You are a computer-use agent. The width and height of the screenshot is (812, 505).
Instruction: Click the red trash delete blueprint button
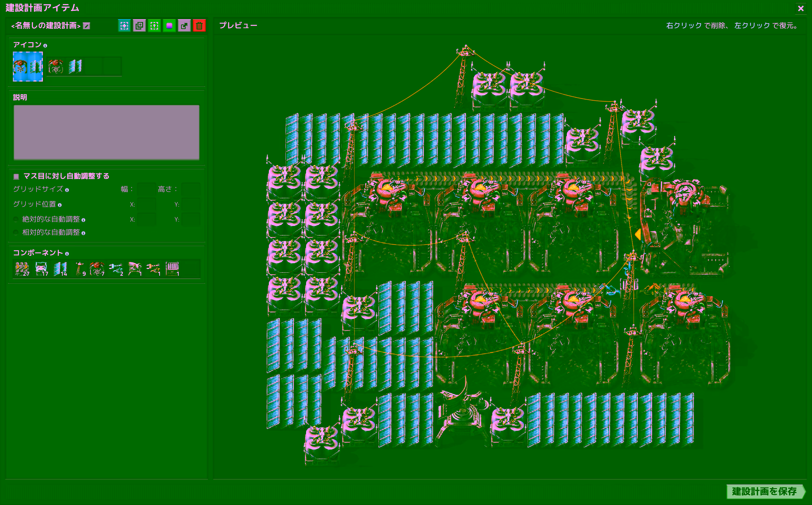pyautogui.click(x=199, y=26)
